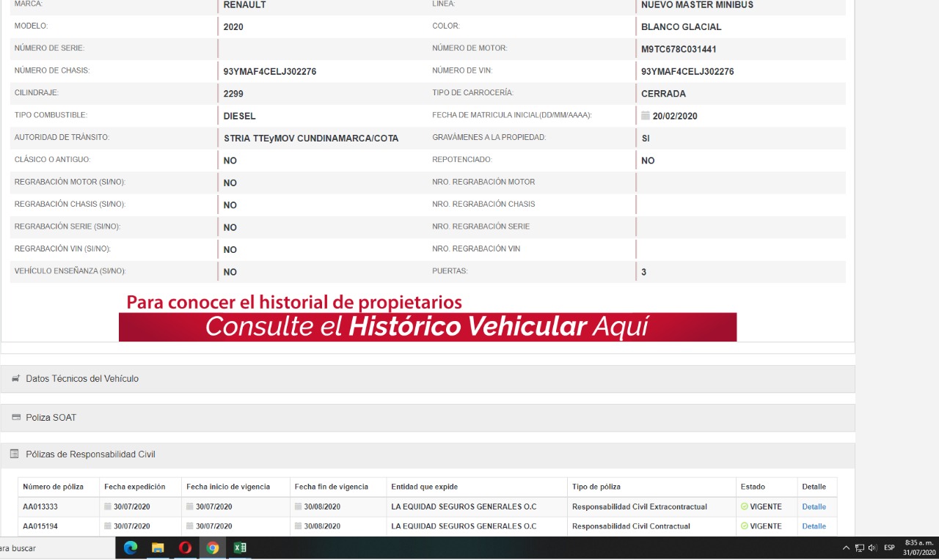Click the ESP language indicator
Viewport: 939px width, 560px height.
(889, 548)
